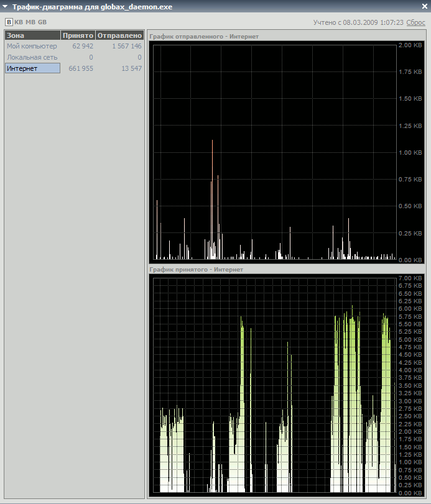Select the Локальная сеть zone row

pyautogui.click(x=32, y=57)
